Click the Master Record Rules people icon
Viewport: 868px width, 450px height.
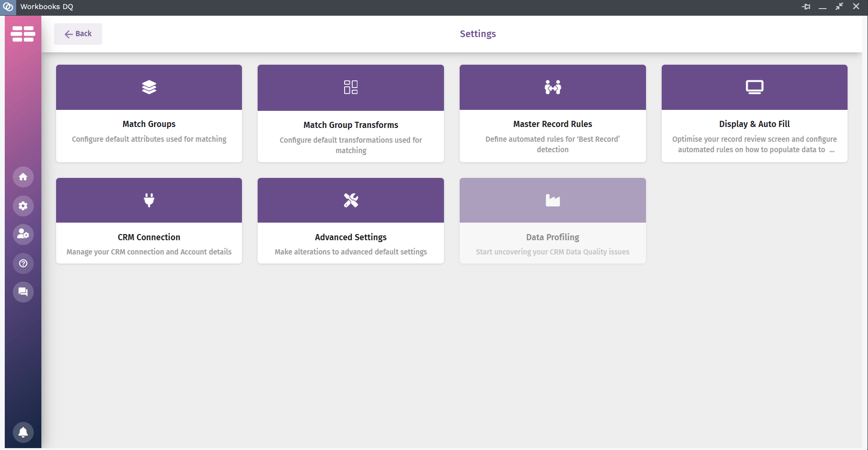click(552, 87)
